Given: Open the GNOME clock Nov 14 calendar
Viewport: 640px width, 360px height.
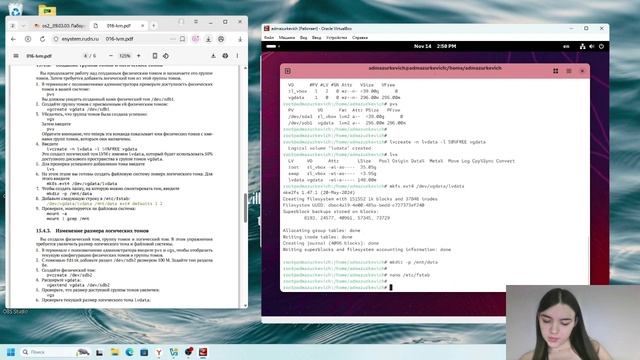Looking at the screenshot, I should pos(435,46).
